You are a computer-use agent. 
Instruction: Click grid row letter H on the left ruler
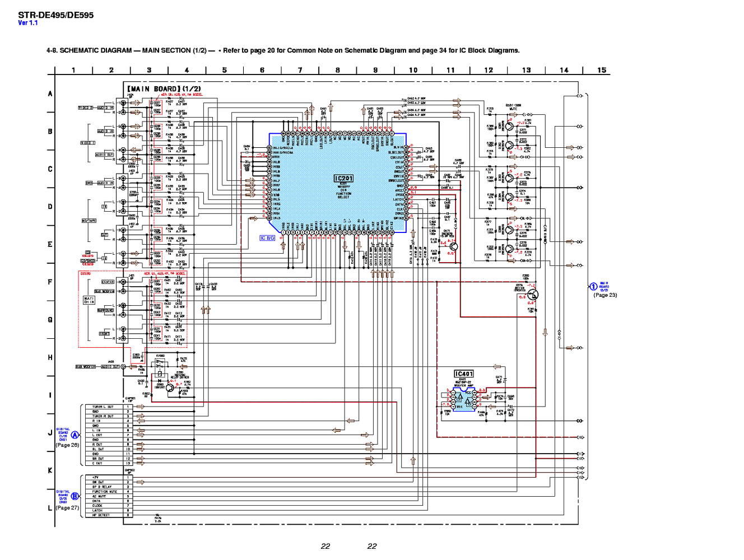click(50, 357)
